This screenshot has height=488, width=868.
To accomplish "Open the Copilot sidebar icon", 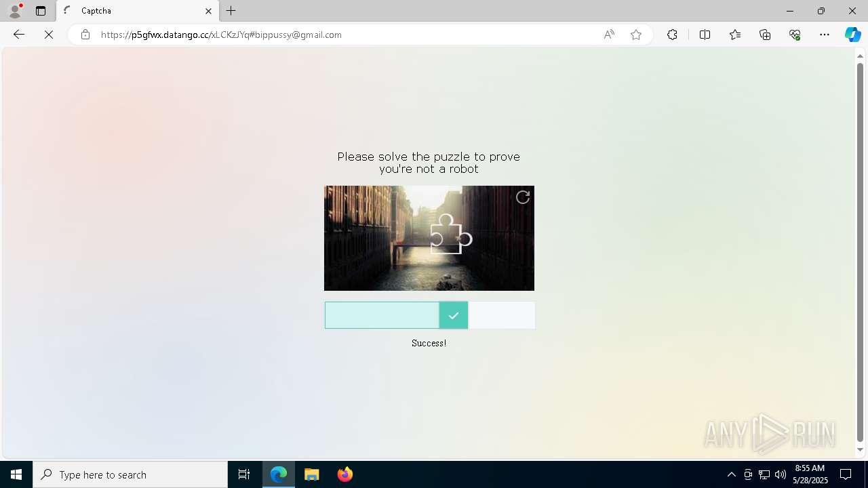I will [x=853, y=35].
